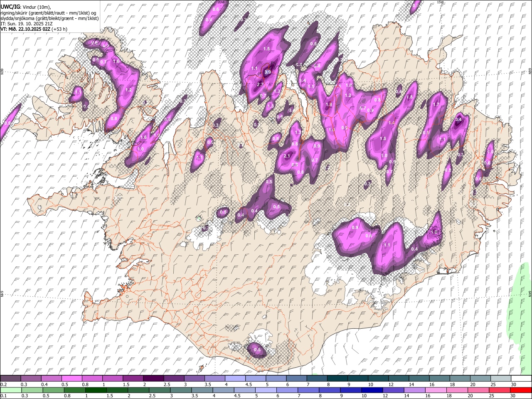Click the palest green 0.1 rain legend swatch
Image resolution: width=532 pixels, height=399 pixels.
[11, 390]
